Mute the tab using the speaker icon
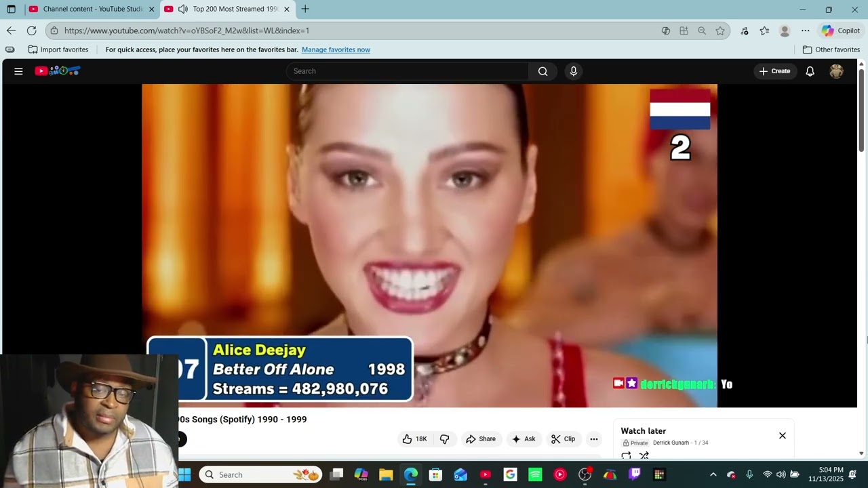Screen dimensions: 868x488 pos(182,9)
